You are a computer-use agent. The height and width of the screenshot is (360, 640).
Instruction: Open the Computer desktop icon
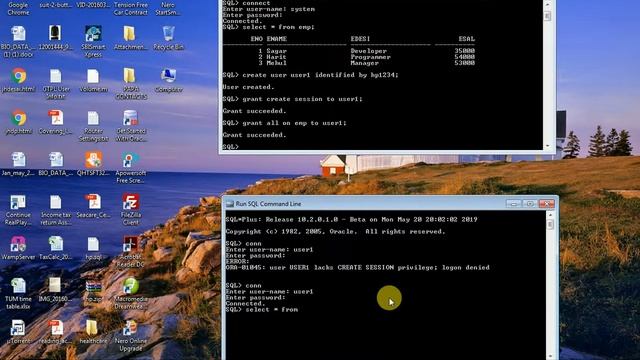tap(168, 76)
